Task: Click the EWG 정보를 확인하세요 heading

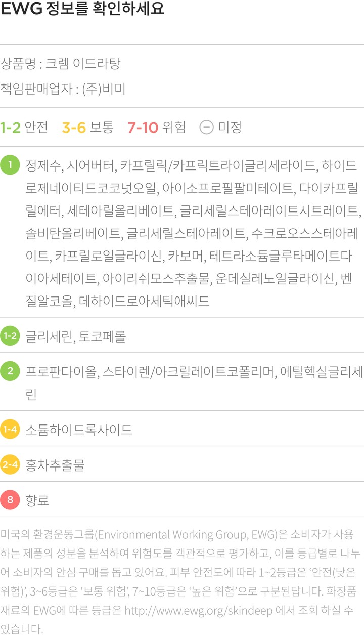Action: (83, 9)
